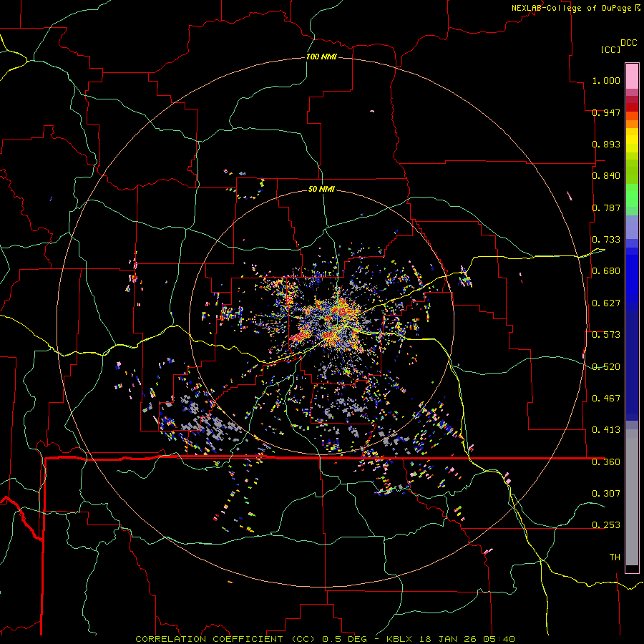
Task: Select the 0.680 scale value
Action: point(606,271)
